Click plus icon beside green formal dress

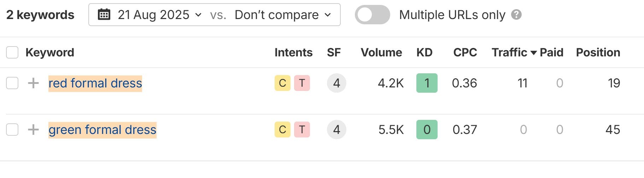click(x=33, y=130)
